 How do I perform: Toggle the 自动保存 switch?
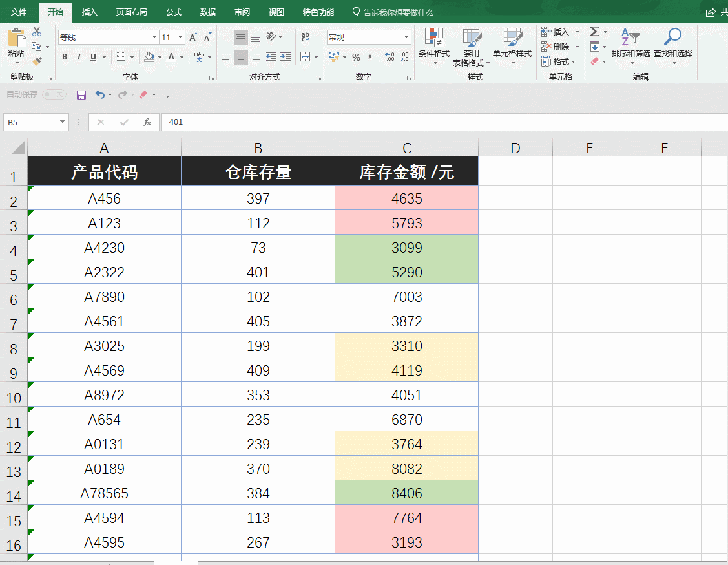pyautogui.click(x=54, y=94)
